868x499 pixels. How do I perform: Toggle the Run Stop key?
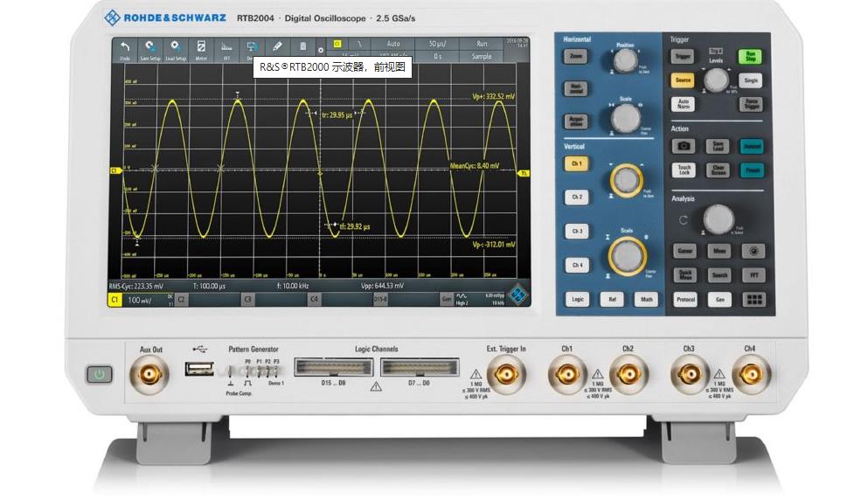[x=751, y=57]
